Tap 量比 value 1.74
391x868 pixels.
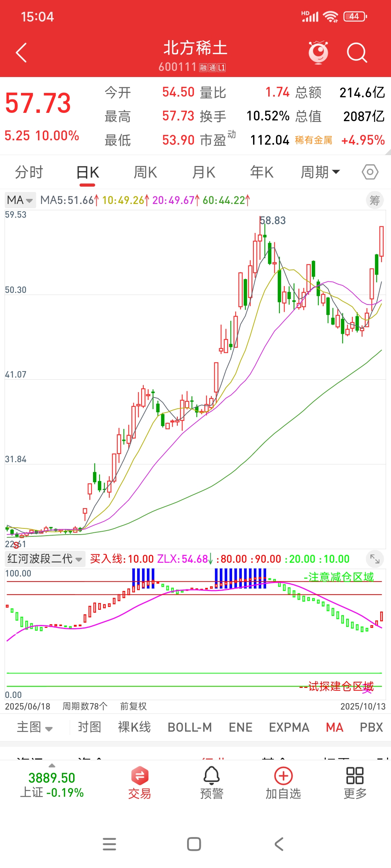pos(277,92)
